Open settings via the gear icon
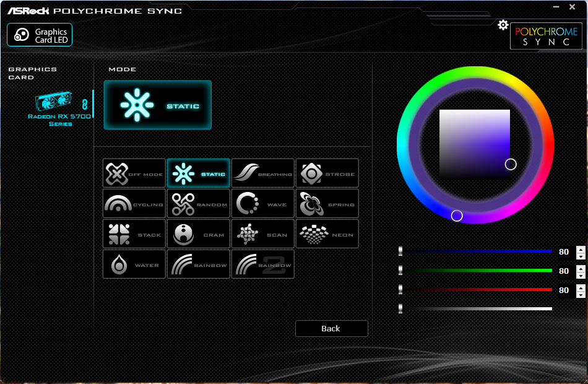Viewport: 588px width, 384px height. [503, 25]
